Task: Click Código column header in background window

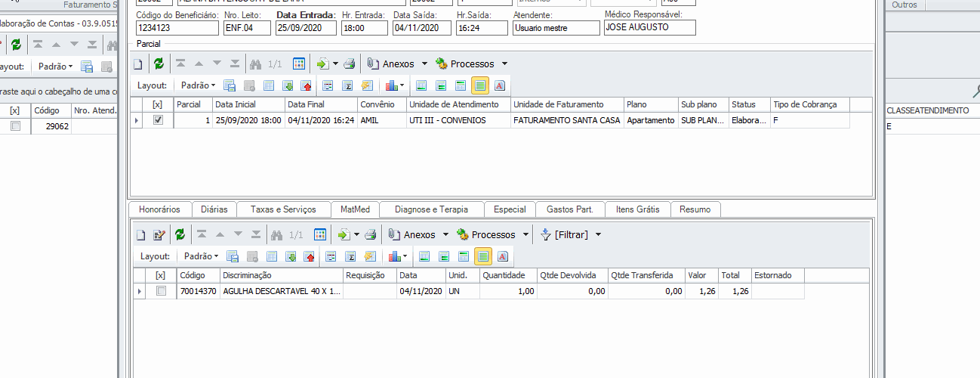Action: point(51,110)
